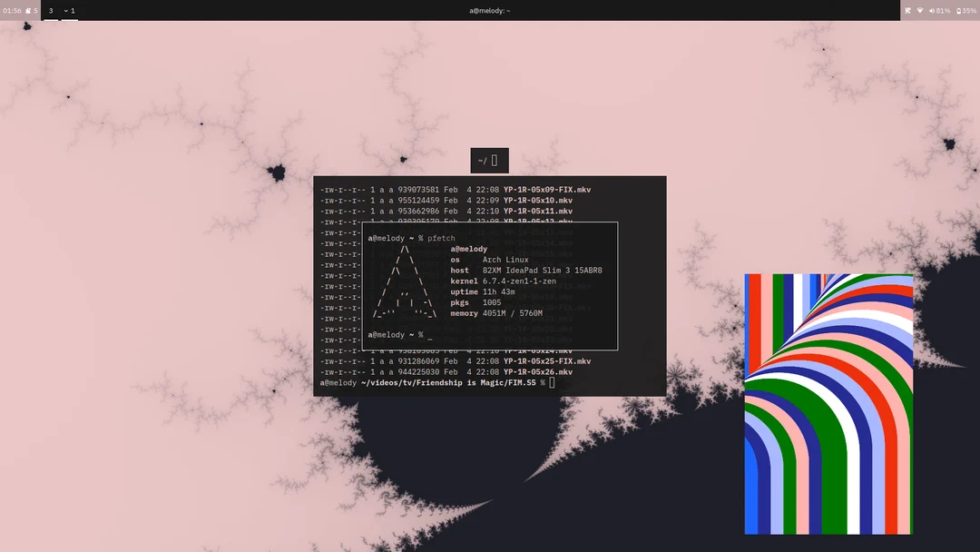This screenshot has width=980, height=552.
Task: Select workspace tag 3 in the bar
Action: (x=51, y=10)
